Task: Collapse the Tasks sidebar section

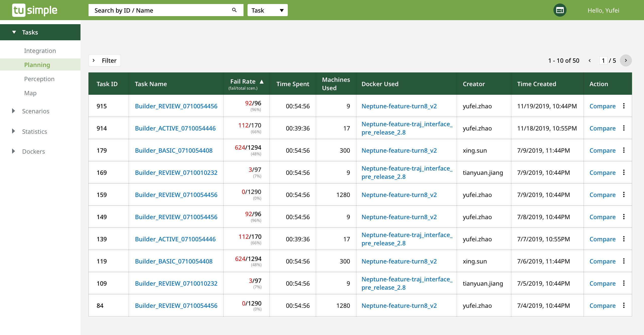Action: click(x=40, y=32)
